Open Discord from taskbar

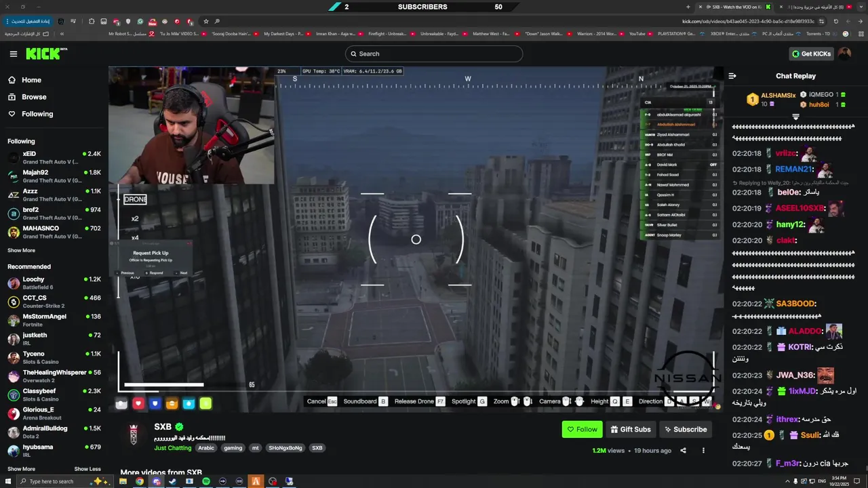click(x=157, y=481)
